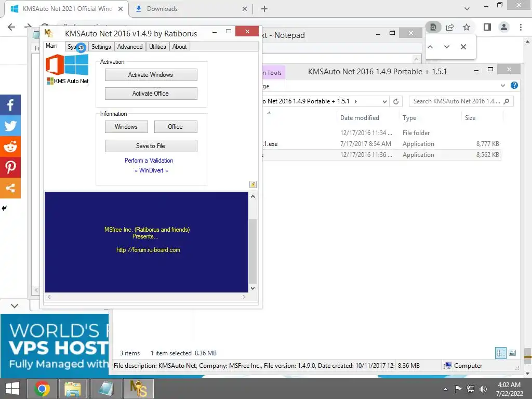Sort files by the Type column
Screen dimensions: 532x399
(409, 118)
